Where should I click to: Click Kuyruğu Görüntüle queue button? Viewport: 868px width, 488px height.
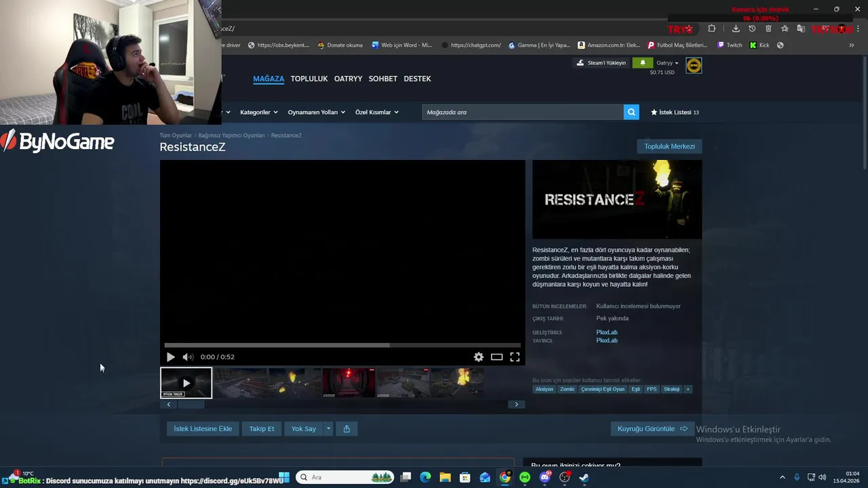point(652,428)
